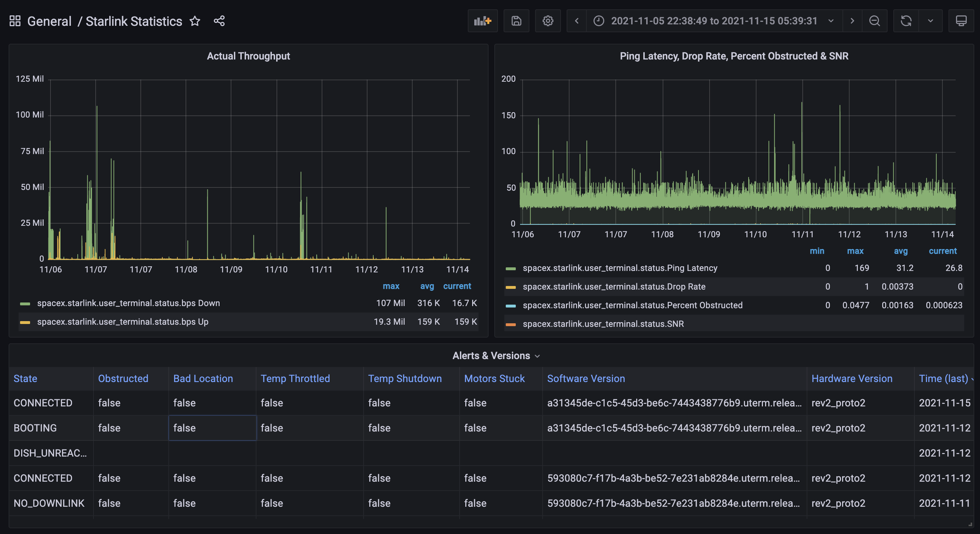Open the General folder link
Image resolution: width=980 pixels, height=534 pixels.
49,21
